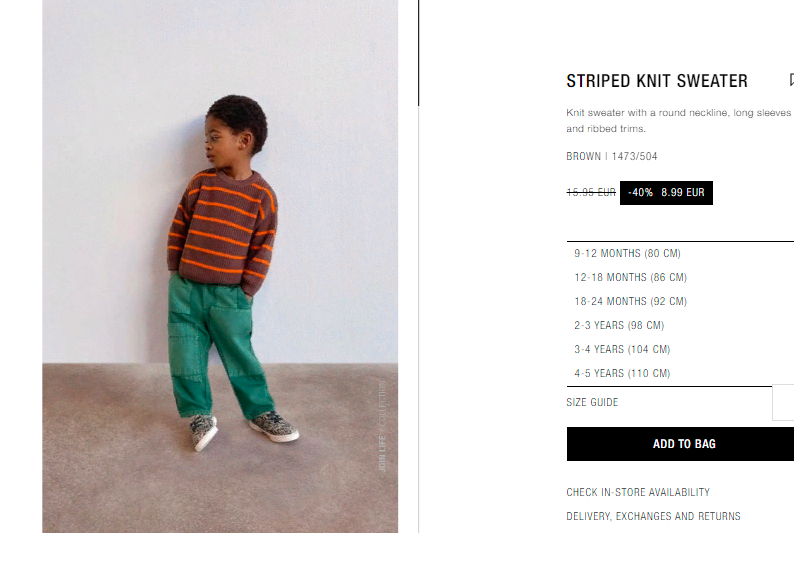
Task: Click the Add to Bag button
Action: (x=680, y=444)
